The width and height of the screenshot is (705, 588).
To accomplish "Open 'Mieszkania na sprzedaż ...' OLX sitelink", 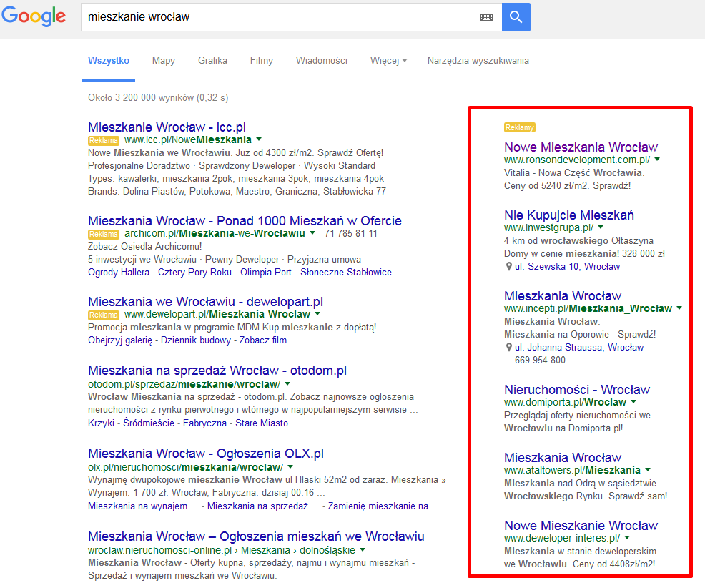I will 263,506.
